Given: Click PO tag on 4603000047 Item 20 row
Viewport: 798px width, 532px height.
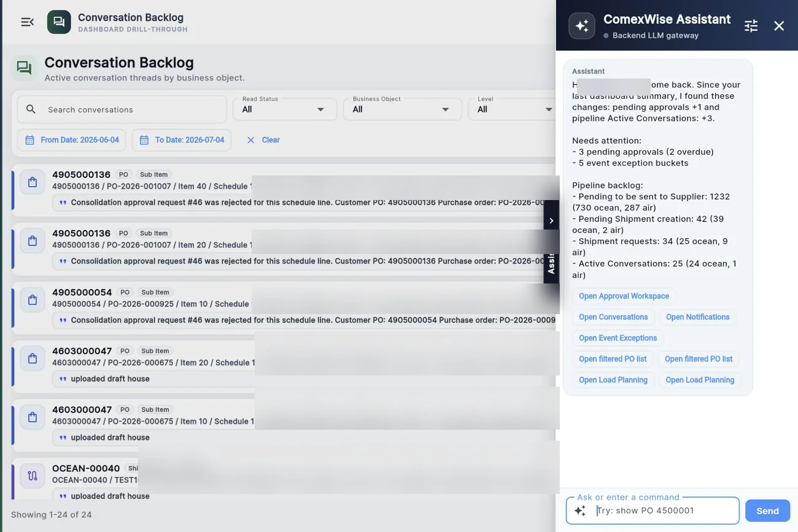Looking at the screenshot, I should pyautogui.click(x=125, y=351).
